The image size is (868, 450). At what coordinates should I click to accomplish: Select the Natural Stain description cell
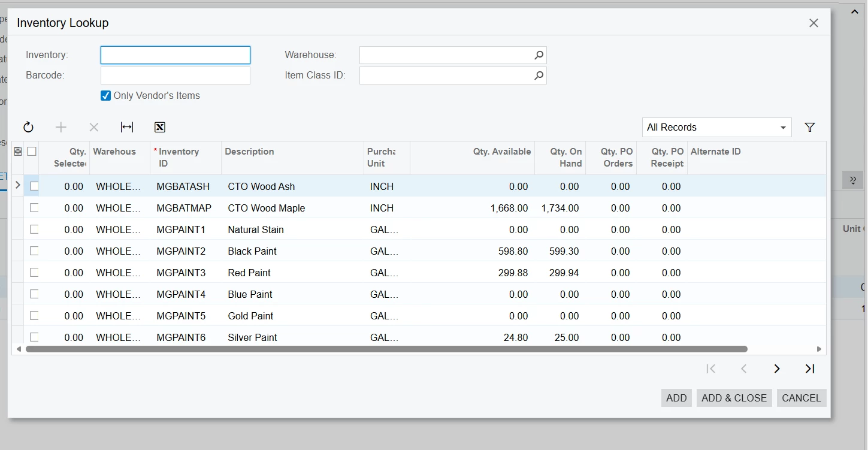coord(292,229)
